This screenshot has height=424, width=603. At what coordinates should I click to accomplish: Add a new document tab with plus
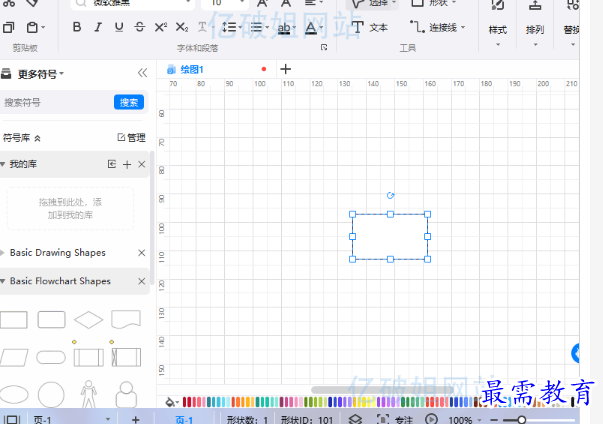point(285,69)
